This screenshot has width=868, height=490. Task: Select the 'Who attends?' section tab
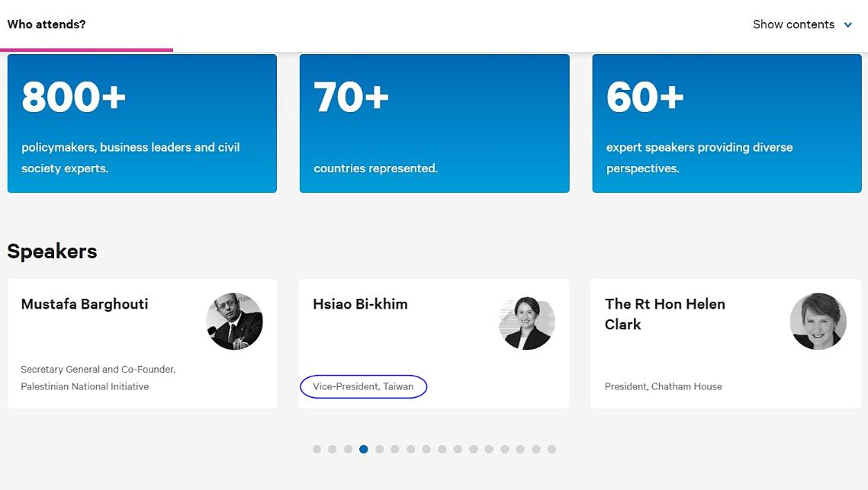click(47, 24)
